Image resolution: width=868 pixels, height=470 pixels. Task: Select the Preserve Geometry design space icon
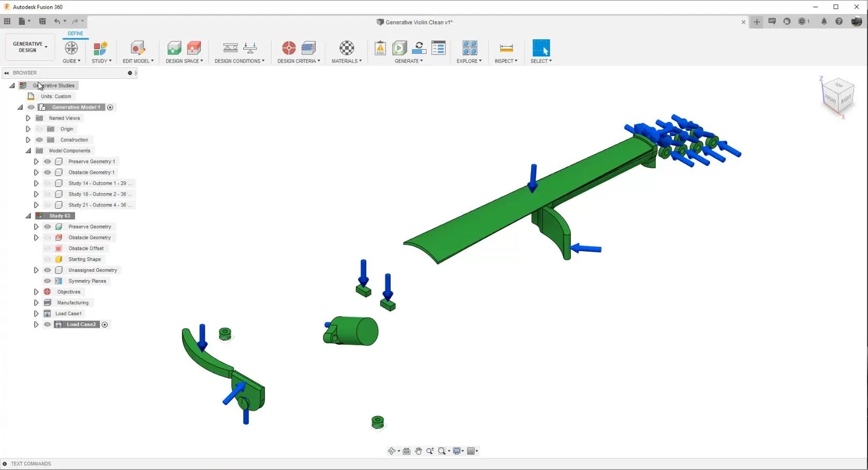click(174, 48)
